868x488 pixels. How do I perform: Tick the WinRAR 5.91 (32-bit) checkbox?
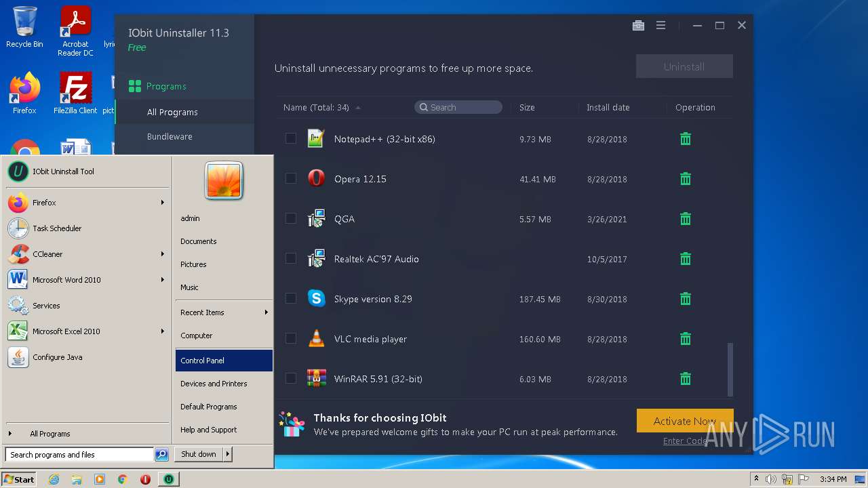(x=291, y=378)
